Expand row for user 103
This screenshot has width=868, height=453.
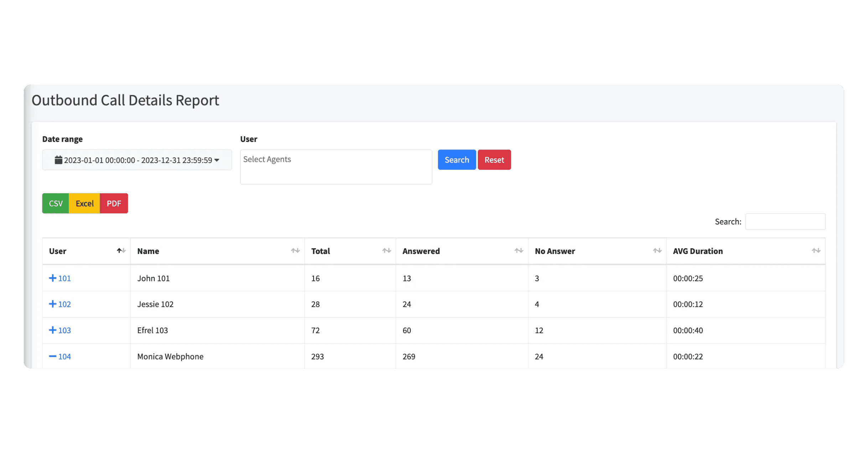point(53,330)
